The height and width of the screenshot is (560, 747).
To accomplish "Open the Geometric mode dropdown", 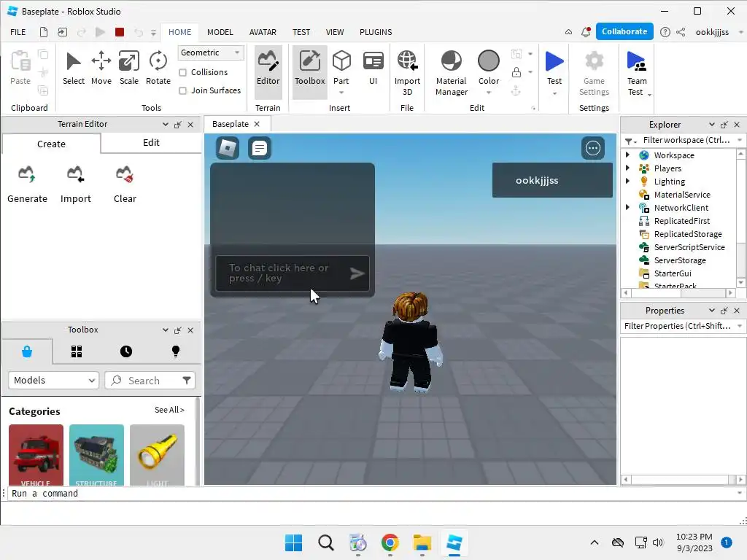I will click(x=211, y=52).
